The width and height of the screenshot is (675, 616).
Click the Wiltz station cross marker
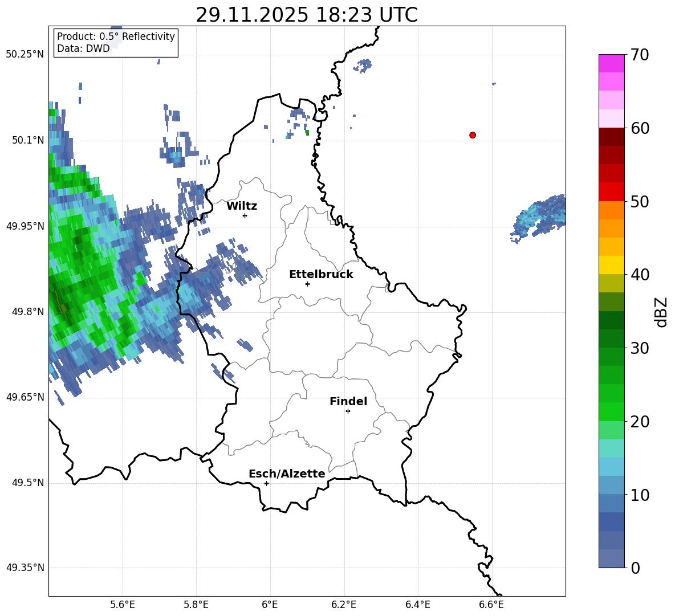245,215
